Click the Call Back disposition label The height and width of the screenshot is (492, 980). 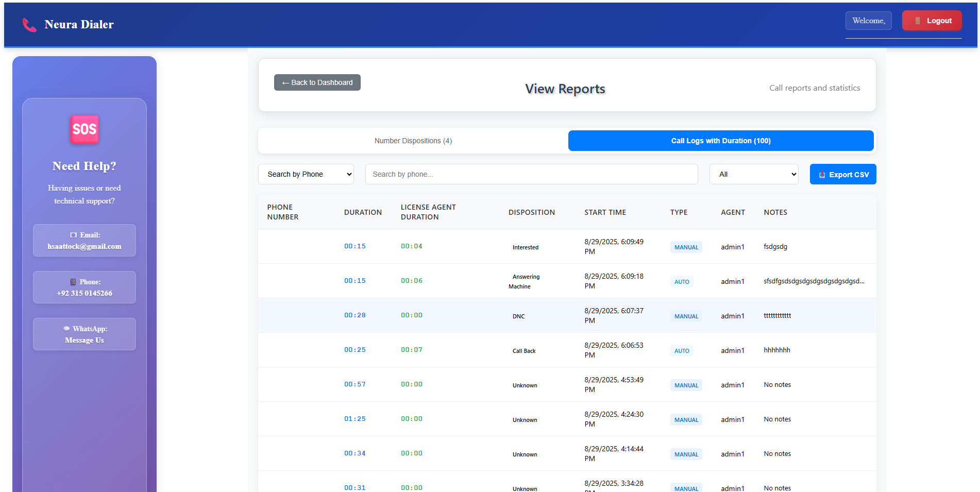point(523,351)
